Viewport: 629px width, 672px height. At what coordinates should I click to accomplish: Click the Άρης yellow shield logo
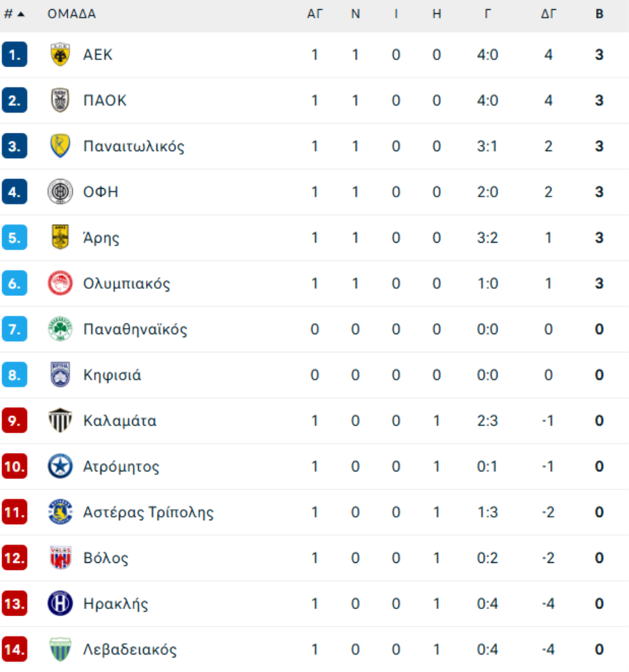(x=60, y=238)
